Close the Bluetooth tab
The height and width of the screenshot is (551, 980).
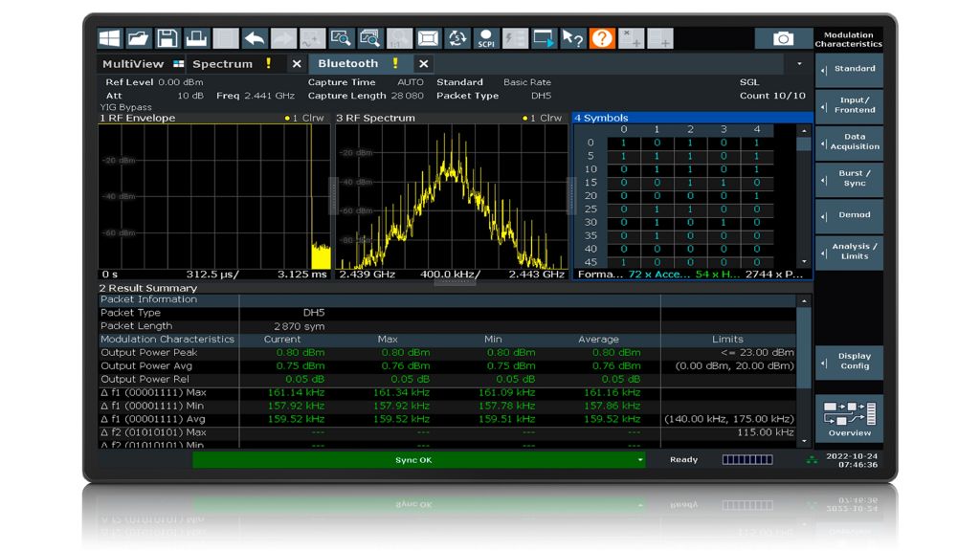[x=423, y=64]
